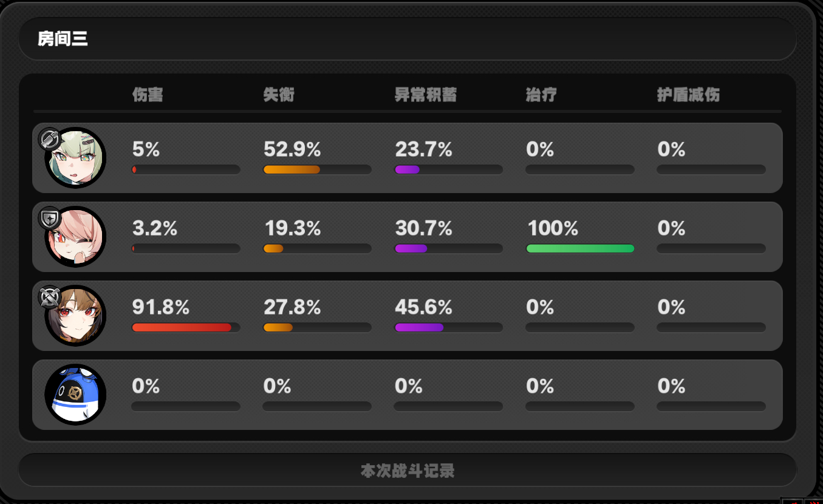Select the 失衡 column header

(279, 95)
